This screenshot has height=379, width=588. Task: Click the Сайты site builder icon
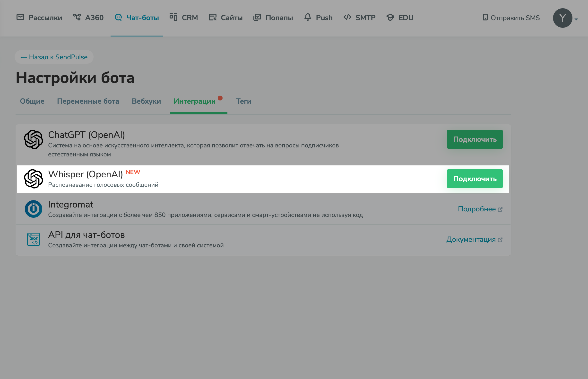(x=213, y=17)
